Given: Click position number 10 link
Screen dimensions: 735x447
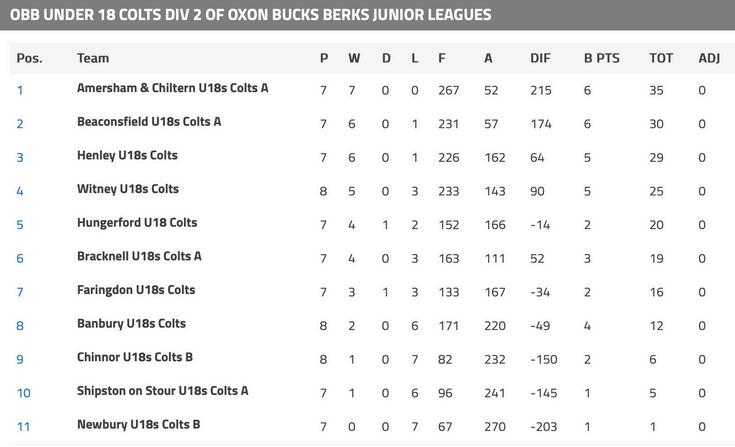Looking at the screenshot, I should (23, 393).
